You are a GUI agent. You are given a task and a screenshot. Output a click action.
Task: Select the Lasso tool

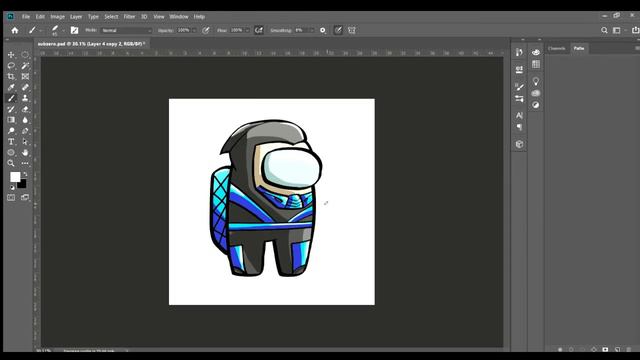coord(11,66)
